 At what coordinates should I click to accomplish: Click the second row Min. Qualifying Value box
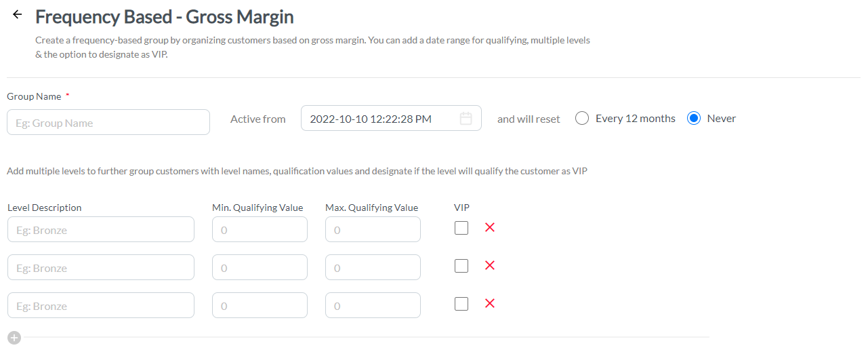(x=260, y=268)
